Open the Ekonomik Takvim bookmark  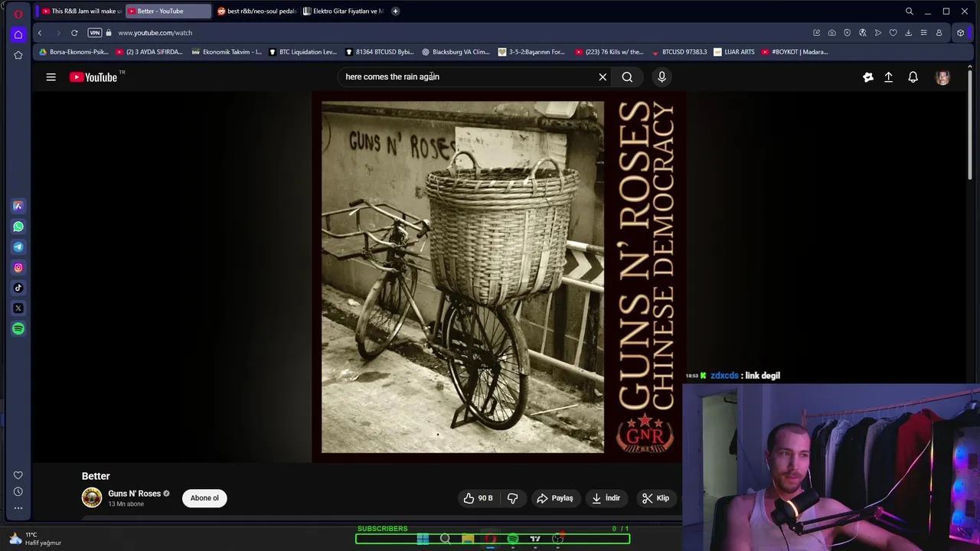point(227,52)
